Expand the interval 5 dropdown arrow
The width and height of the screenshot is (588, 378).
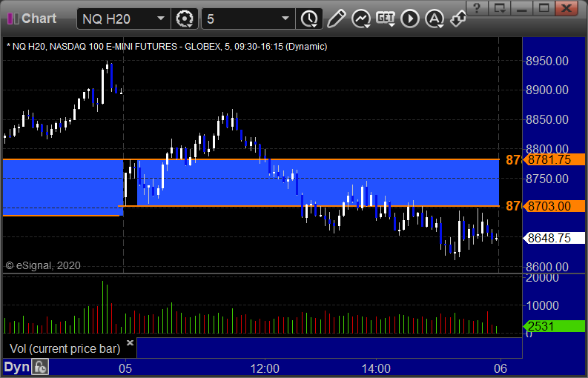pos(285,19)
